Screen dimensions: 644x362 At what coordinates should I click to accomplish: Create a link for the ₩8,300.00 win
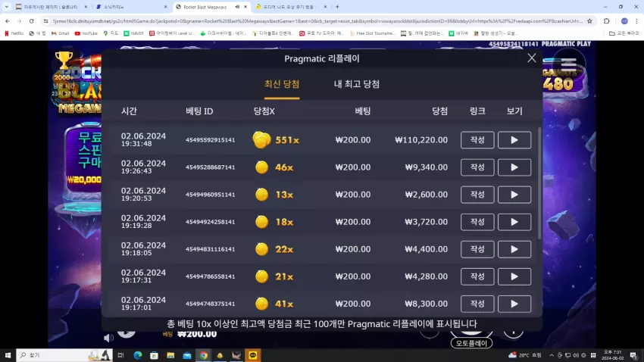(477, 304)
